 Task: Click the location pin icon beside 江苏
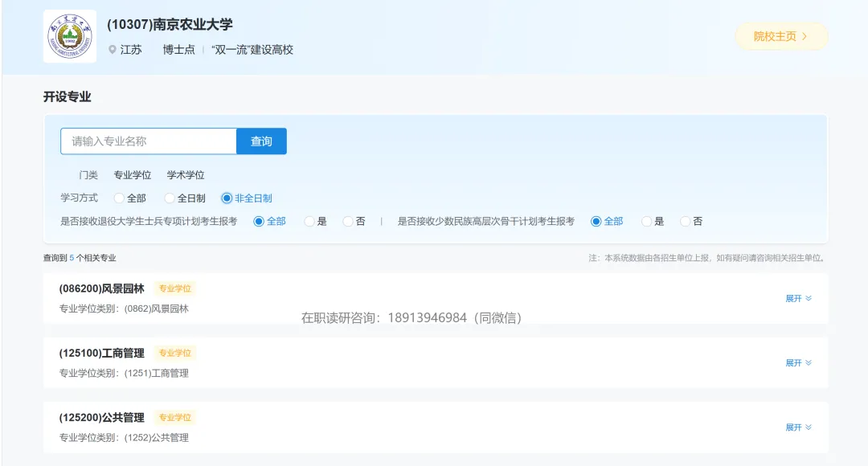(113, 50)
